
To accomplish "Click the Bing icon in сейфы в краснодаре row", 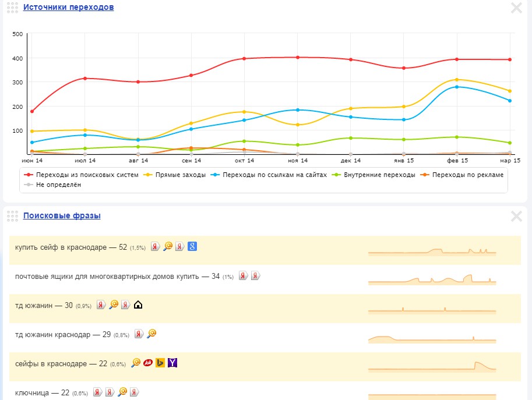I will [160, 363].
